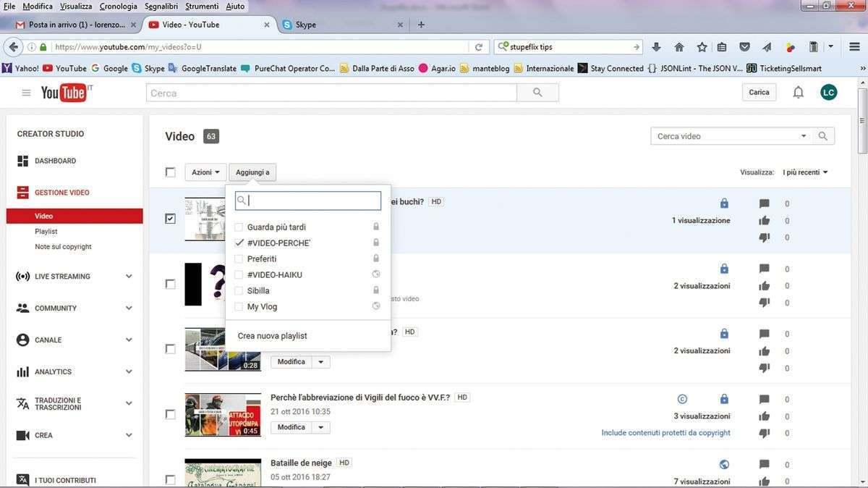Click the bookmark star icon
Image resolution: width=868 pixels, height=488 pixels.
click(x=702, y=47)
